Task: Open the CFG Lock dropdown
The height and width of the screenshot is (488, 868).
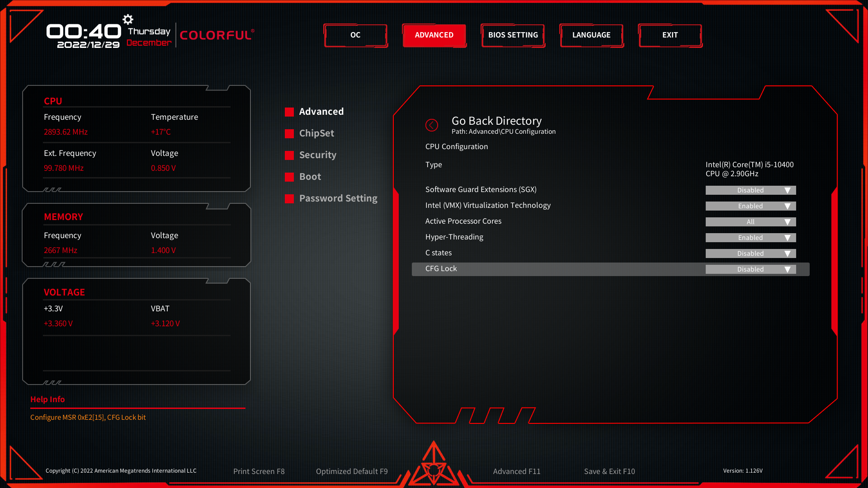Action: pos(750,269)
